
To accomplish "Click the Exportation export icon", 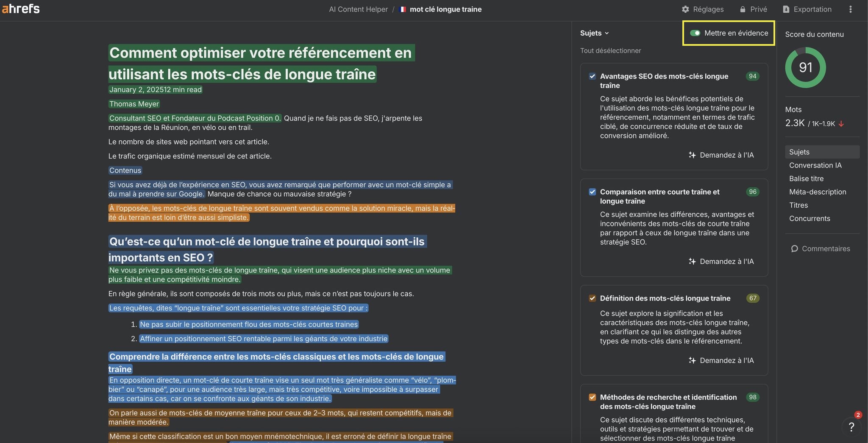I will (787, 9).
